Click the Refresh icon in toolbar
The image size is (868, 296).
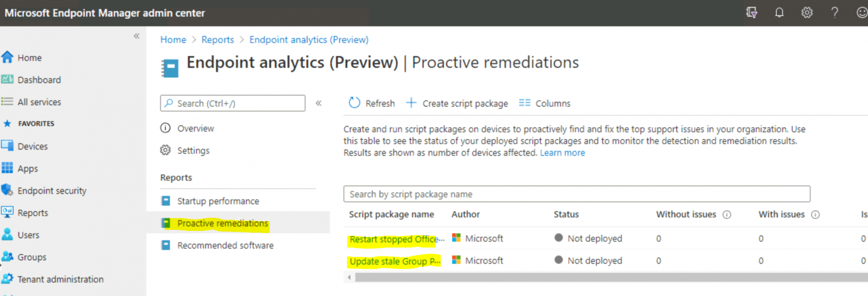tap(354, 103)
